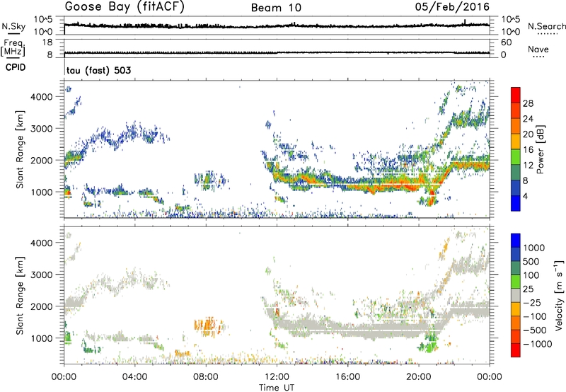Viewport: 566px width, 392px height.
Task: Click the red bottom segment of Velocity colorbar
Action: coord(516,350)
